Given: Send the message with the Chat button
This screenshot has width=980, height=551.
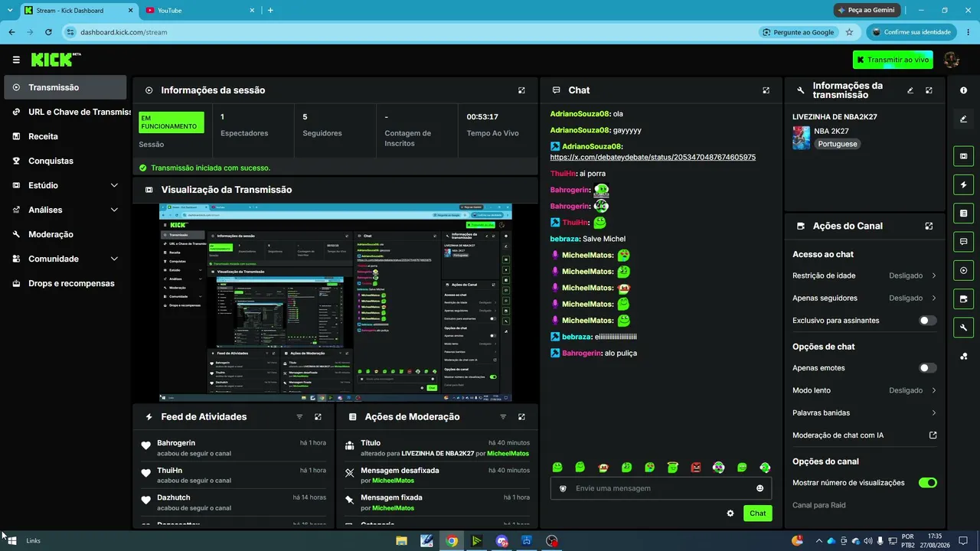Looking at the screenshot, I should [x=757, y=514].
